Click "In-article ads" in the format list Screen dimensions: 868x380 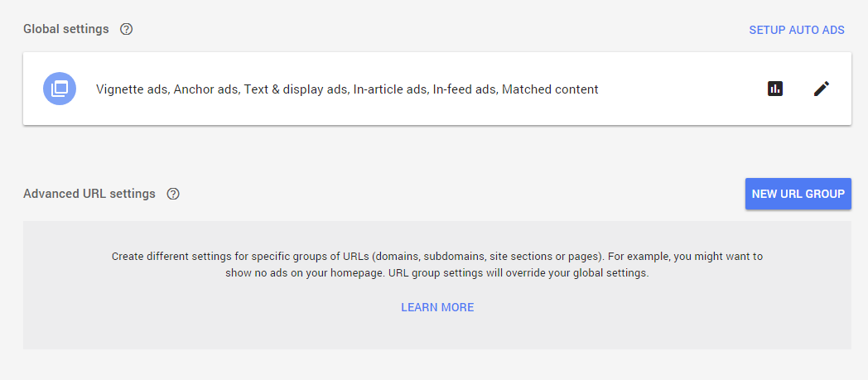(392, 89)
